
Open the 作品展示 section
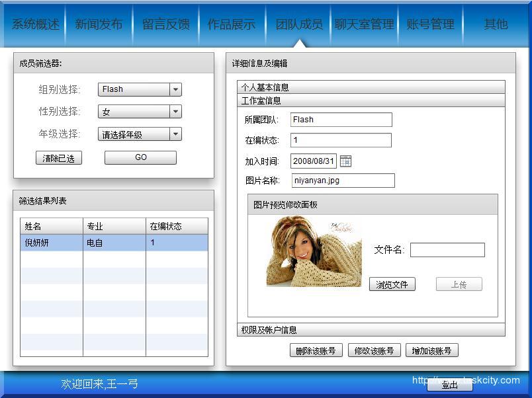[x=232, y=23]
